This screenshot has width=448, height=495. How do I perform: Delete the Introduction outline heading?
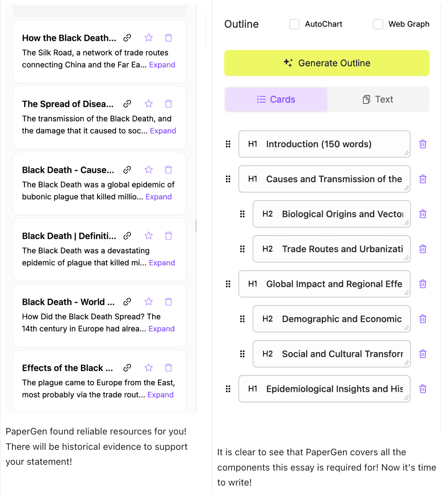click(423, 144)
